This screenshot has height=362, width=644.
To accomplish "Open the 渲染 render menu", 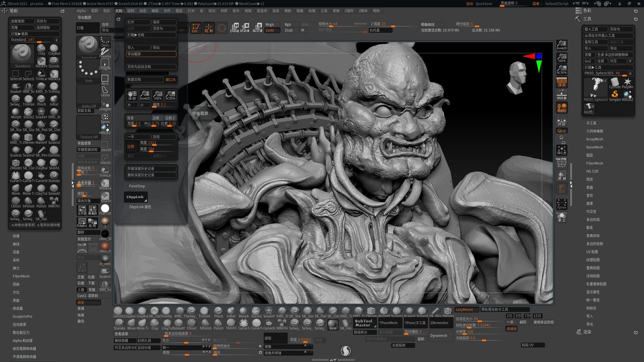I will [276, 11].
